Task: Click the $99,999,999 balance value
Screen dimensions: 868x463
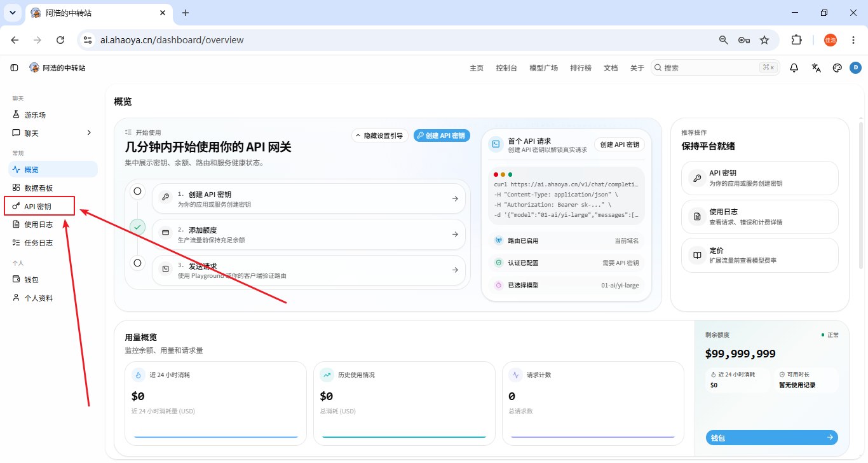Action: click(x=740, y=354)
